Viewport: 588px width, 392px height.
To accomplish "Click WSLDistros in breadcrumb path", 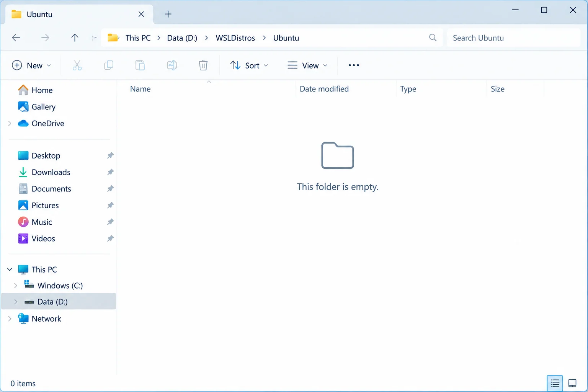I will click(x=235, y=38).
